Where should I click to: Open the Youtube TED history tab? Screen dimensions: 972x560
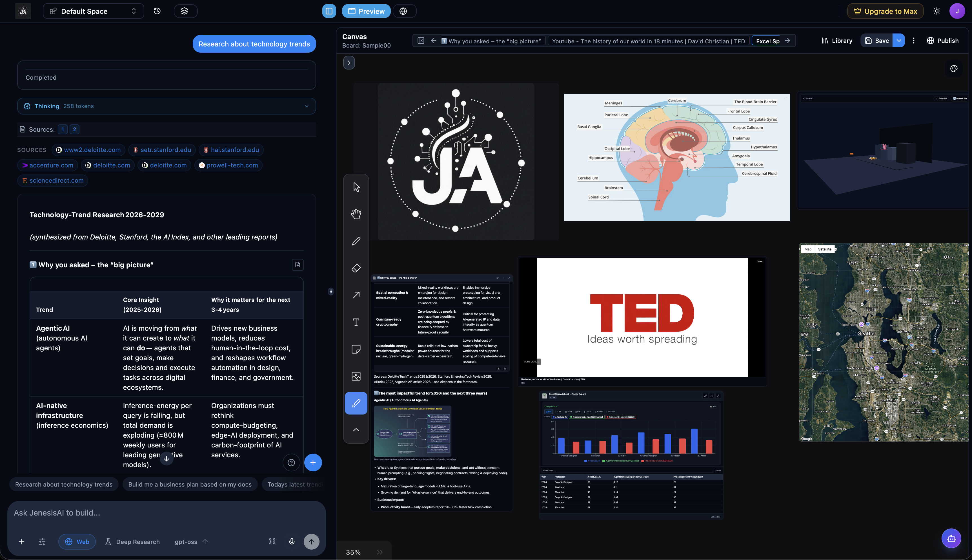[x=648, y=41]
